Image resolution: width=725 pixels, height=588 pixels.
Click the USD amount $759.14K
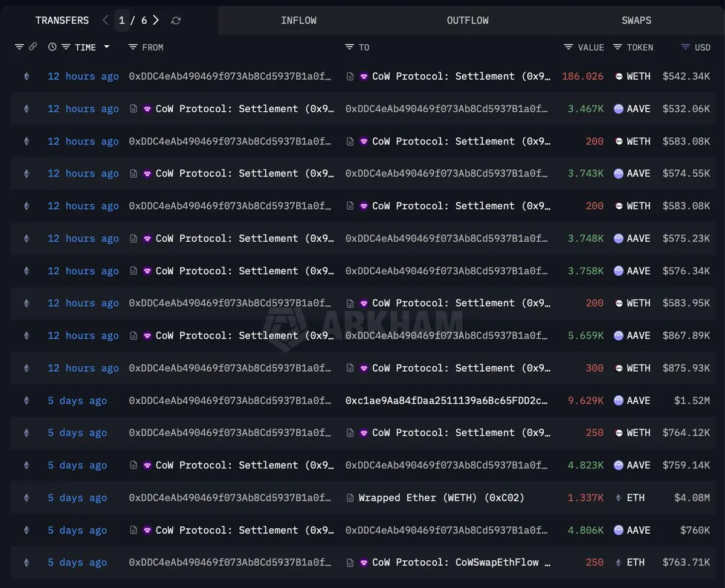(686, 465)
